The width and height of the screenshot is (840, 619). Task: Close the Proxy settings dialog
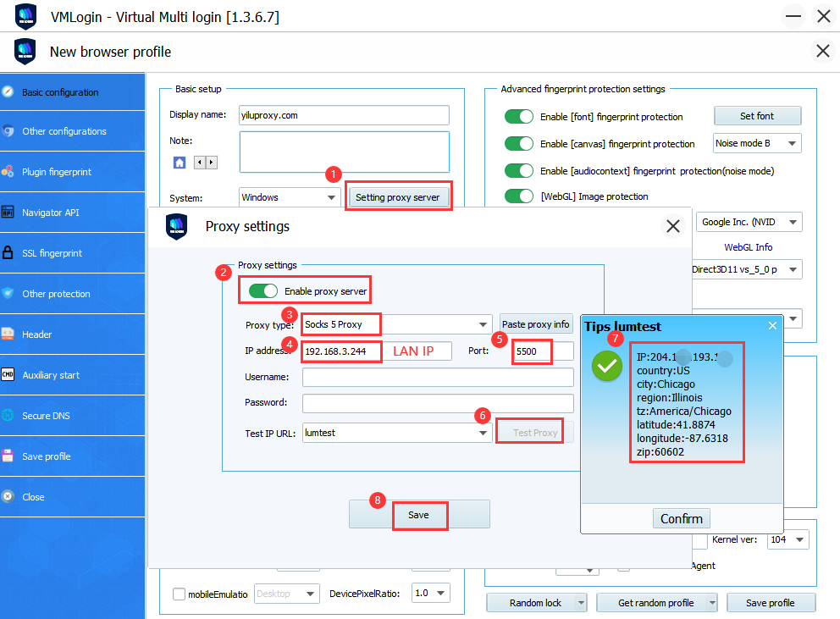673,225
